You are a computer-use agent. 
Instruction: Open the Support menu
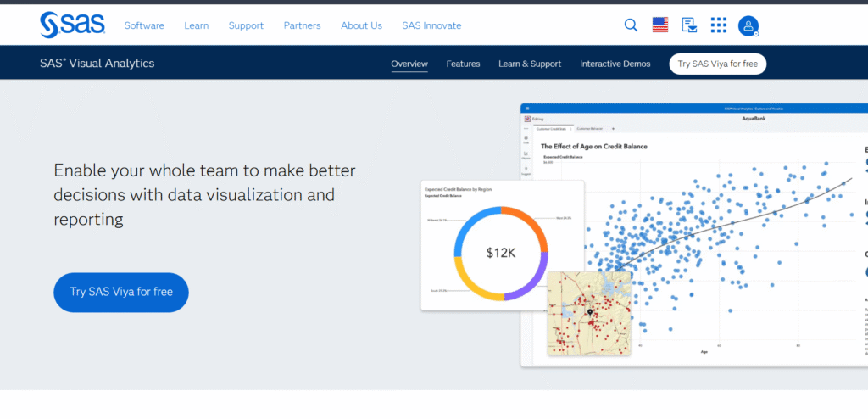point(246,25)
